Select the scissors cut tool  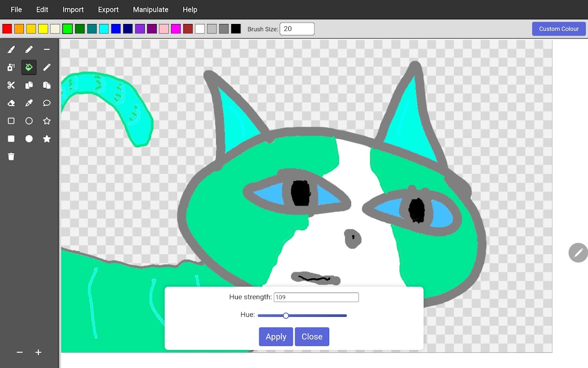[x=11, y=85]
